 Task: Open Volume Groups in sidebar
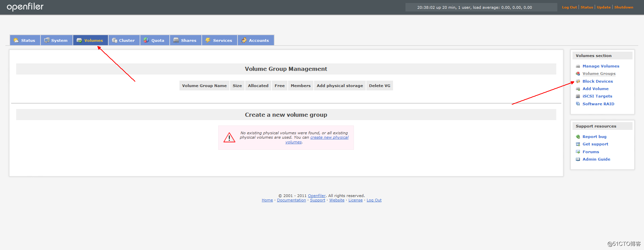(x=599, y=74)
